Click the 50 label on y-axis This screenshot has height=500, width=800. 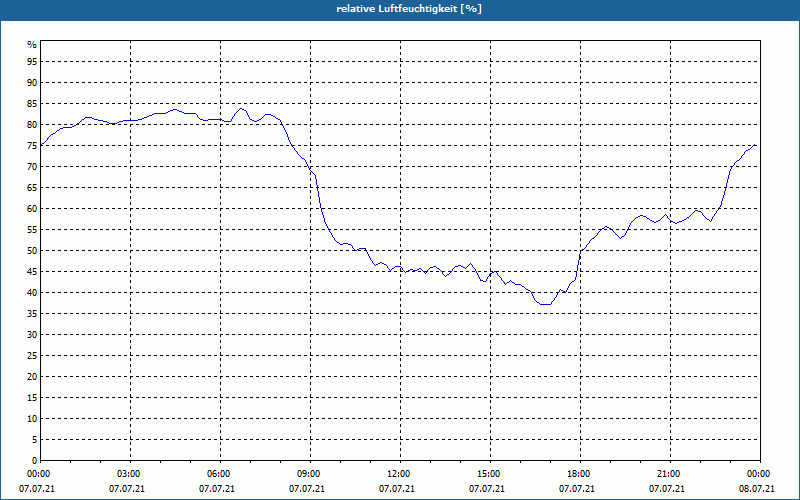click(32, 251)
